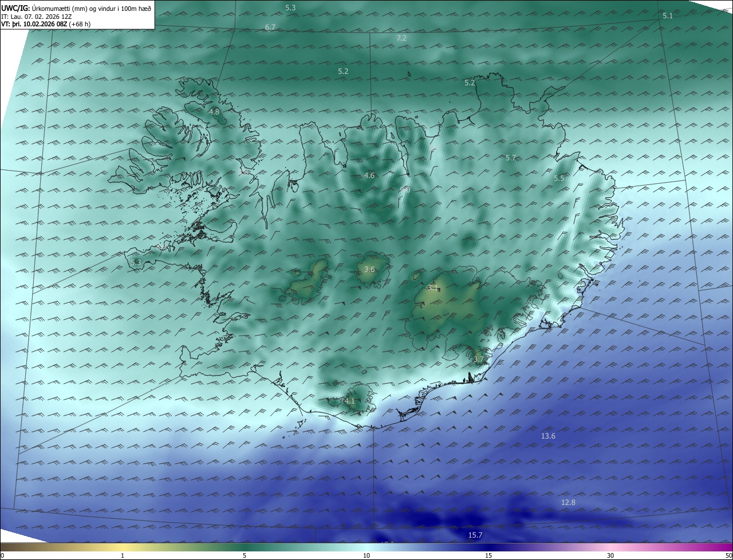This screenshot has height=560, width=733.
Task: Click the legend tick label 0
Action: (2, 555)
